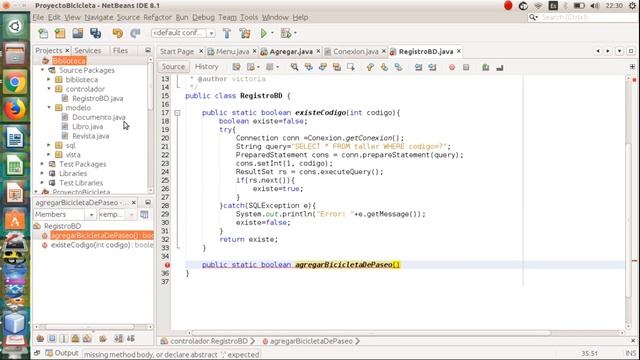Open the Navigate menu
The width and height of the screenshot is (640, 360).
coord(99,17)
